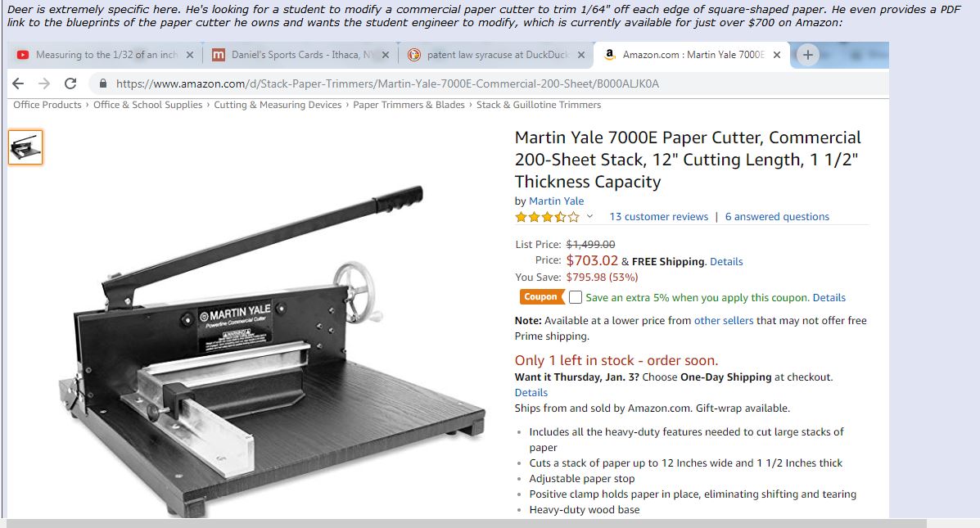Expand the rating breakdown chevron

pyautogui.click(x=589, y=216)
